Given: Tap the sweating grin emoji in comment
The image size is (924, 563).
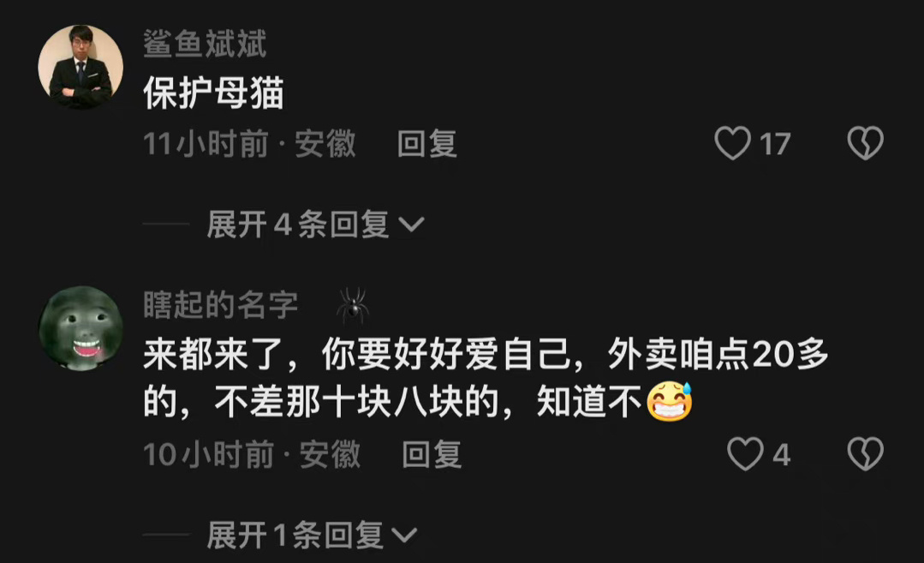Looking at the screenshot, I should pyautogui.click(x=670, y=401).
